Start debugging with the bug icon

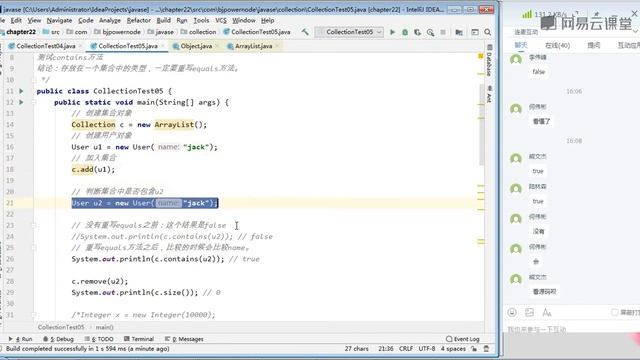coord(405,32)
